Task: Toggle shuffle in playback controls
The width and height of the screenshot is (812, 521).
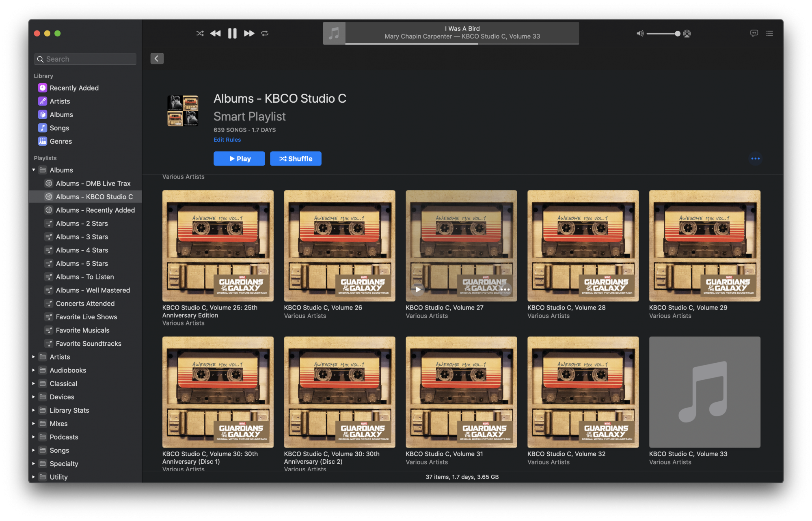Action: [200, 34]
